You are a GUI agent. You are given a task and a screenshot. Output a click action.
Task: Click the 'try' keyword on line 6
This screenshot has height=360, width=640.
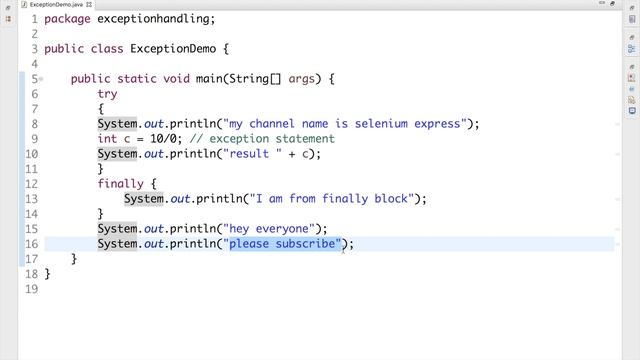click(x=107, y=94)
